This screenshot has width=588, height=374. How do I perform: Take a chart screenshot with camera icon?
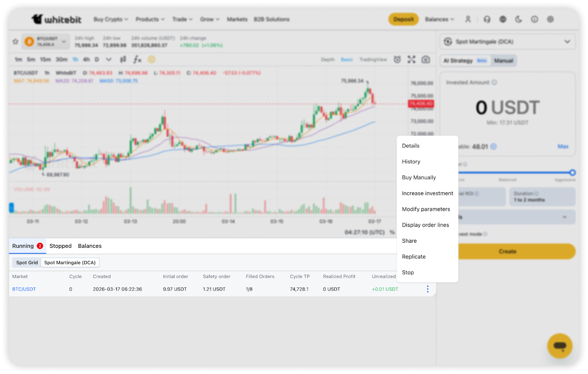426,60
